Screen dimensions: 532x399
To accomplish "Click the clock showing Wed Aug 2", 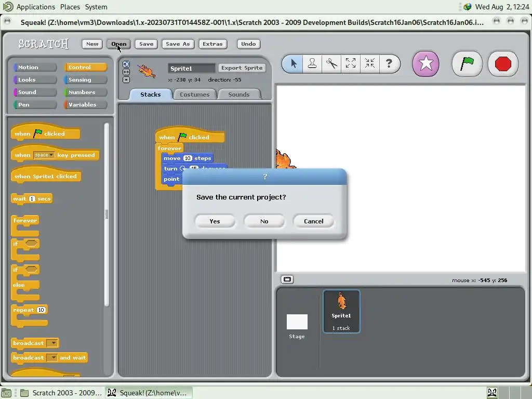I will 502,7.
